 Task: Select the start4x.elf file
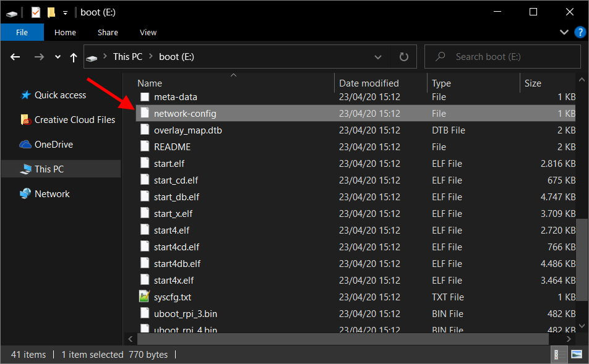click(355, 281)
